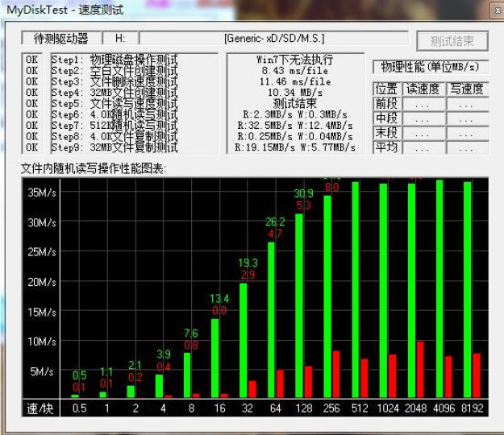The height and width of the screenshot is (435, 504).
Task: Click the 26.2 read value label
Action: point(276,222)
